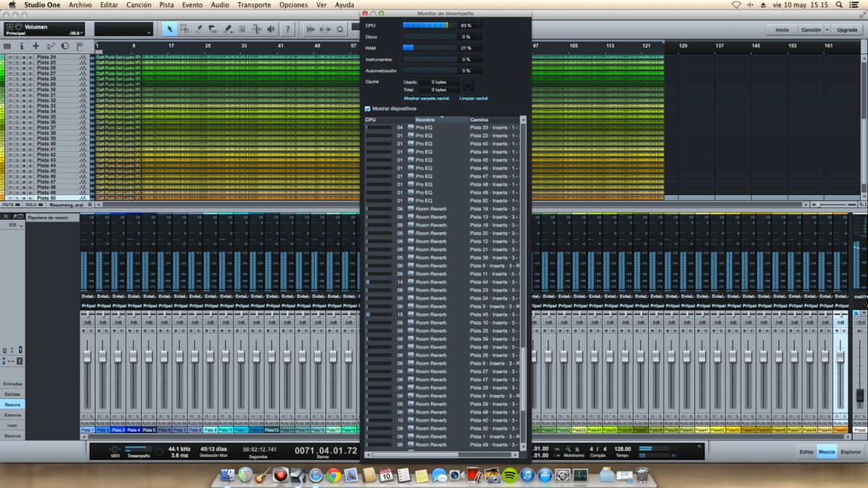This screenshot has width=868, height=488.
Task: Click the Upgrade button
Action: click(x=847, y=30)
